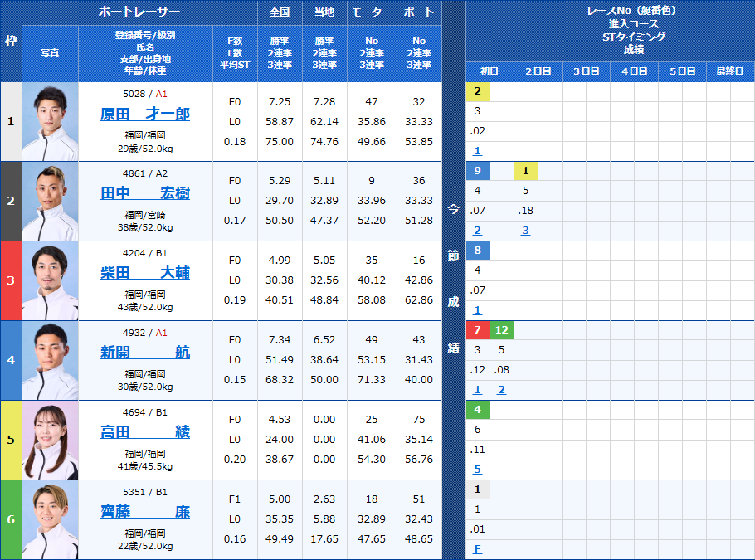Click registration text 4861 / A2

(x=145, y=174)
